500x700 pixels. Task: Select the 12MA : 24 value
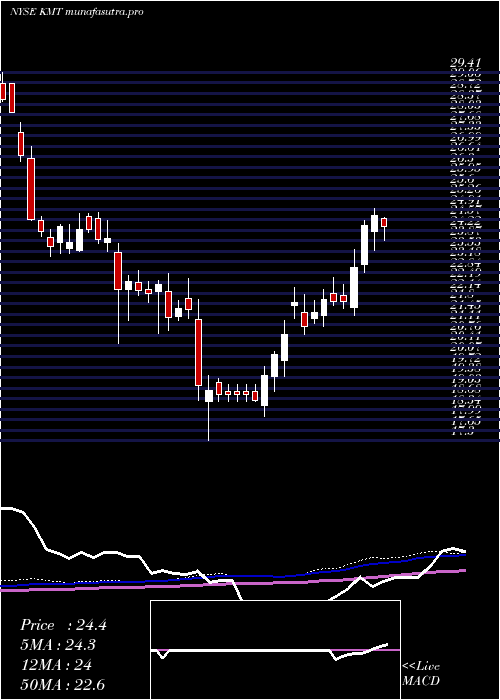56,665
